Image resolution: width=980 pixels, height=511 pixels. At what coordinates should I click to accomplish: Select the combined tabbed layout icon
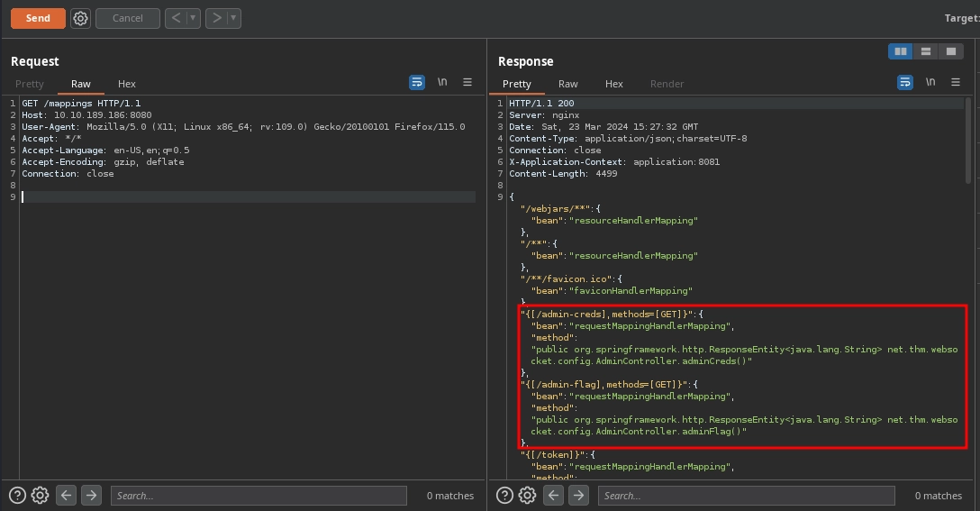coord(950,51)
